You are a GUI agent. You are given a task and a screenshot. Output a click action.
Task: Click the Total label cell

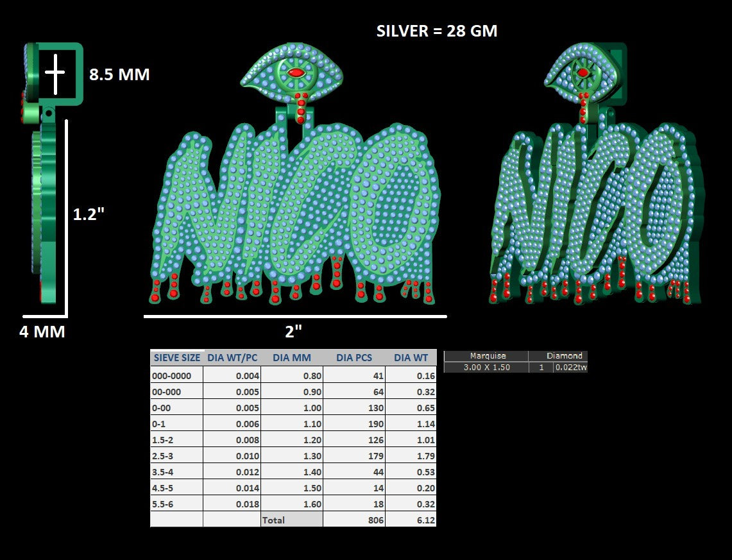coord(292,520)
